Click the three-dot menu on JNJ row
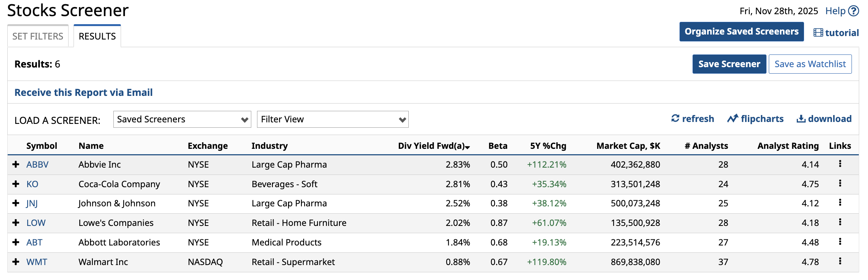 (x=840, y=203)
